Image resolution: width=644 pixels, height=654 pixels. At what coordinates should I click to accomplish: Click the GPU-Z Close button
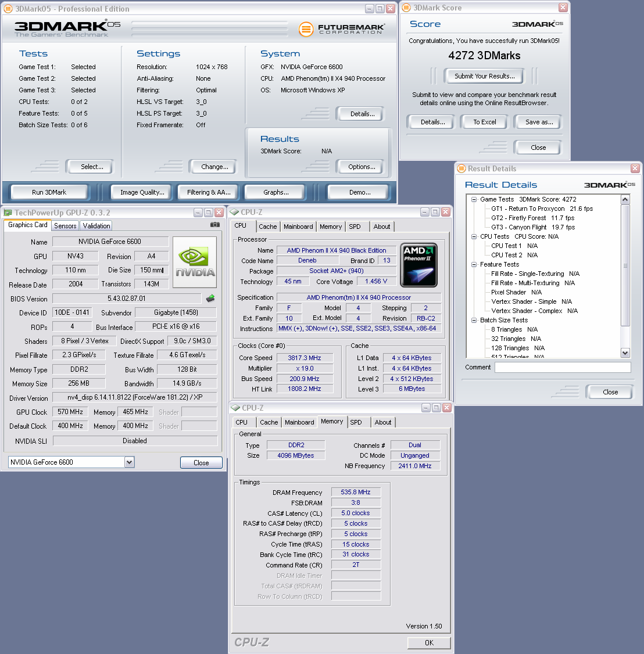coord(201,462)
